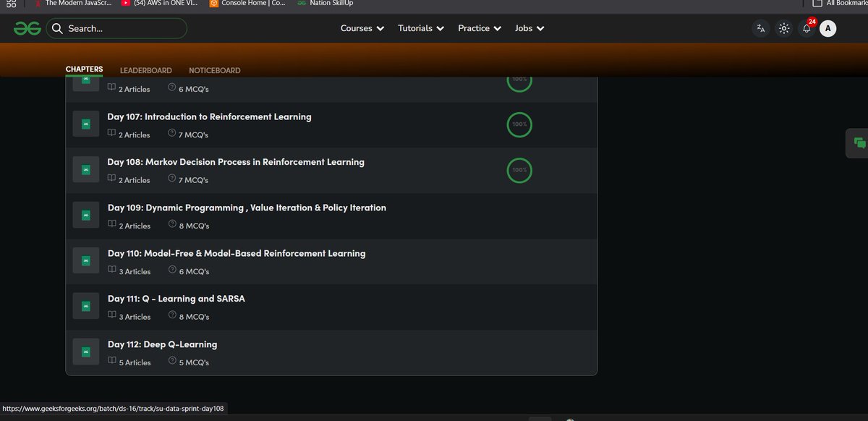The height and width of the screenshot is (421, 868).
Task: Click the Day 112 MCQ question icon
Action: pos(172,362)
